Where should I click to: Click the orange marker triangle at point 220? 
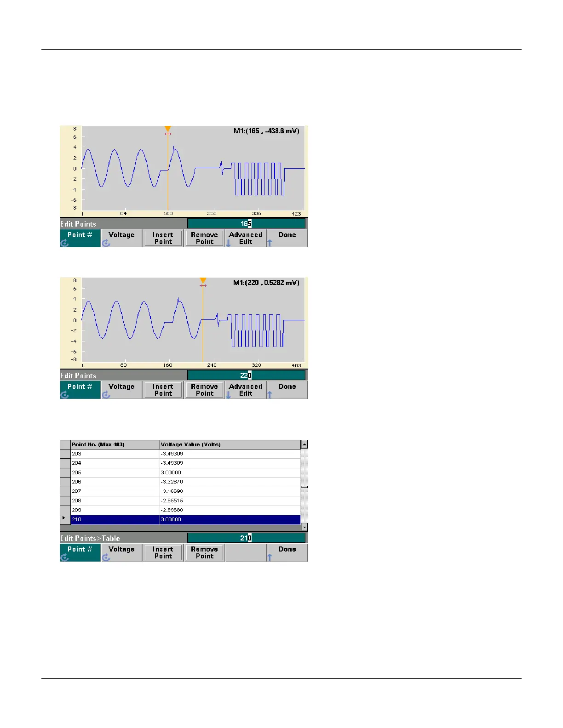(203, 281)
